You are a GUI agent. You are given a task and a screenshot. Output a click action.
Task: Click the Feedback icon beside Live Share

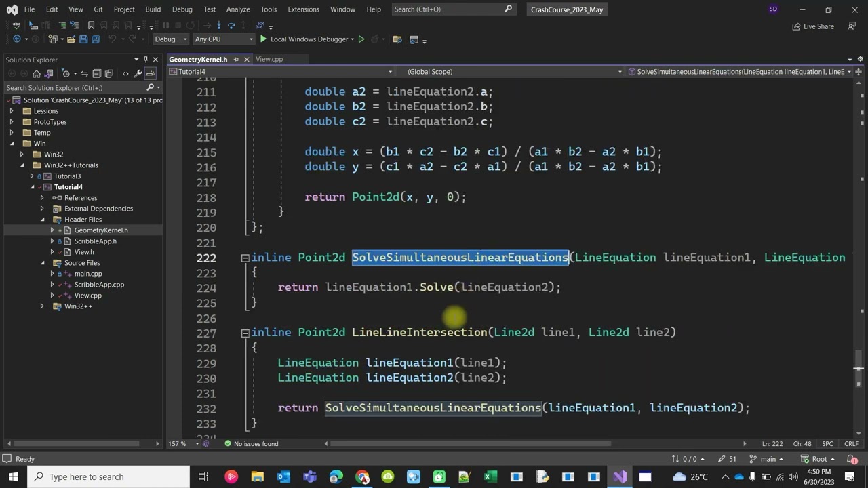click(x=851, y=26)
